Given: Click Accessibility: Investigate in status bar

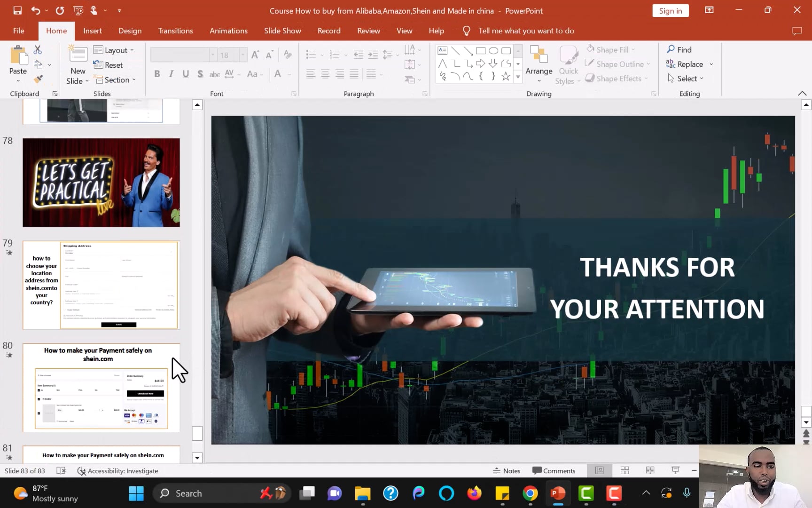Looking at the screenshot, I should click(x=117, y=471).
